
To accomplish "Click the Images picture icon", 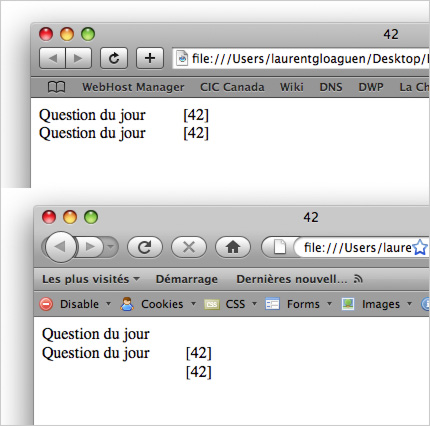I will [348, 304].
